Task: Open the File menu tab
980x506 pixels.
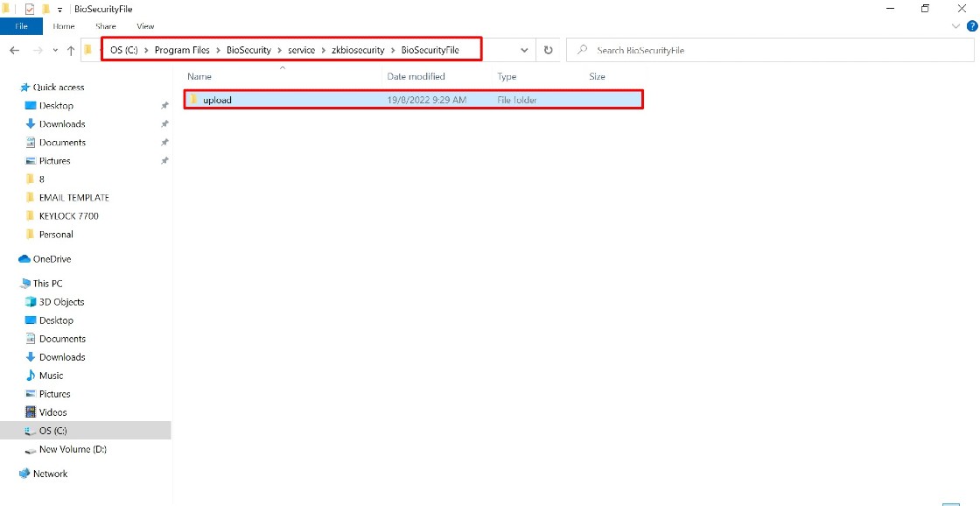Action: pyautogui.click(x=21, y=26)
